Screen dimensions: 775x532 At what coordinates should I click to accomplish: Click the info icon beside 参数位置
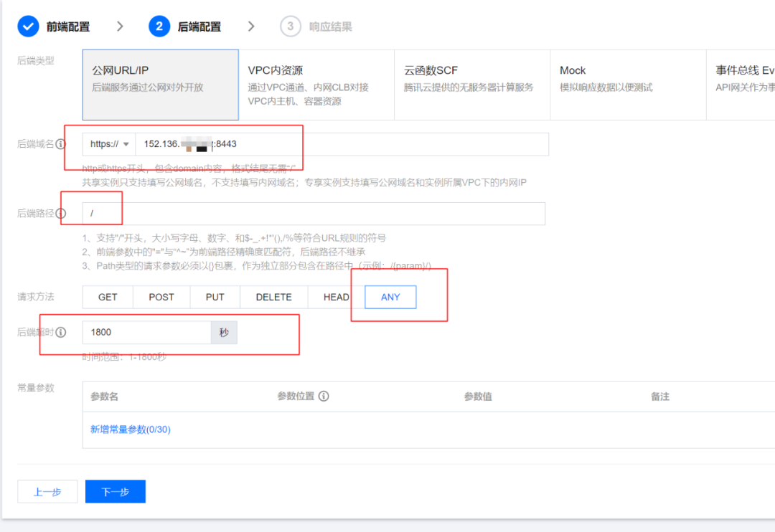click(x=323, y=396)
